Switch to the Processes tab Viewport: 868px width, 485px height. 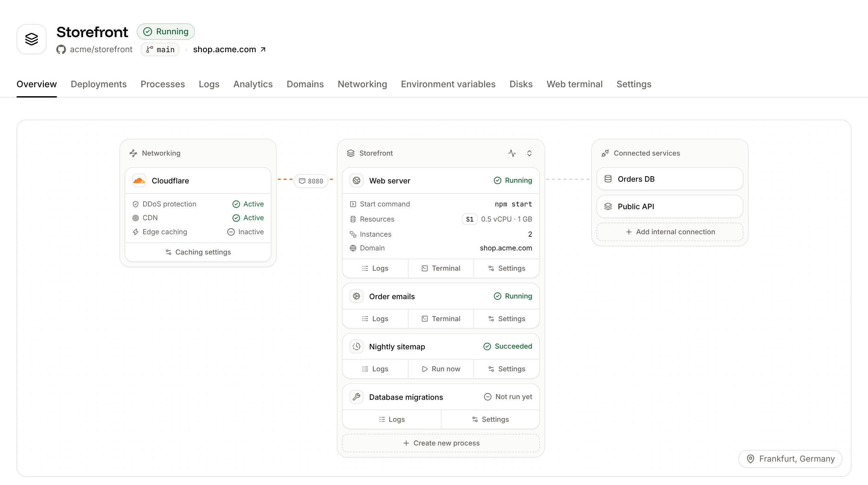[163, 84]
